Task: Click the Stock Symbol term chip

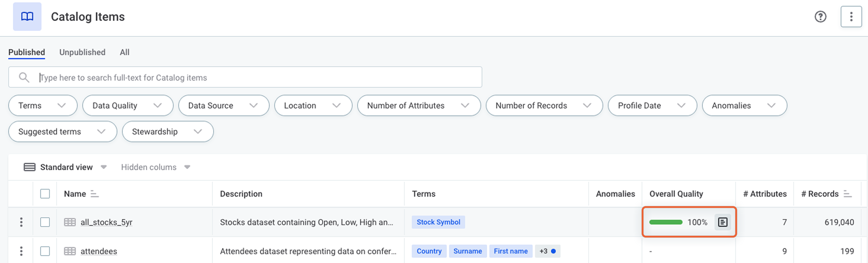Action: point(438,222)
